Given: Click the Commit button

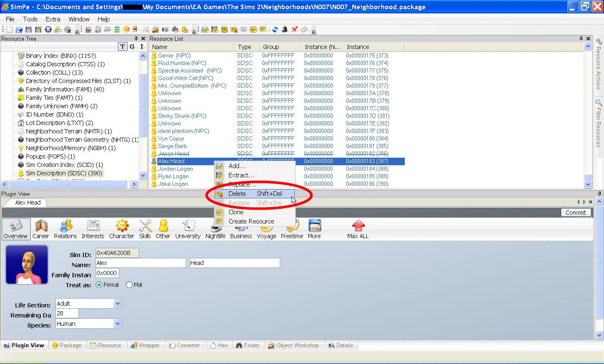Looking at the screenshot, I should 575,213.
